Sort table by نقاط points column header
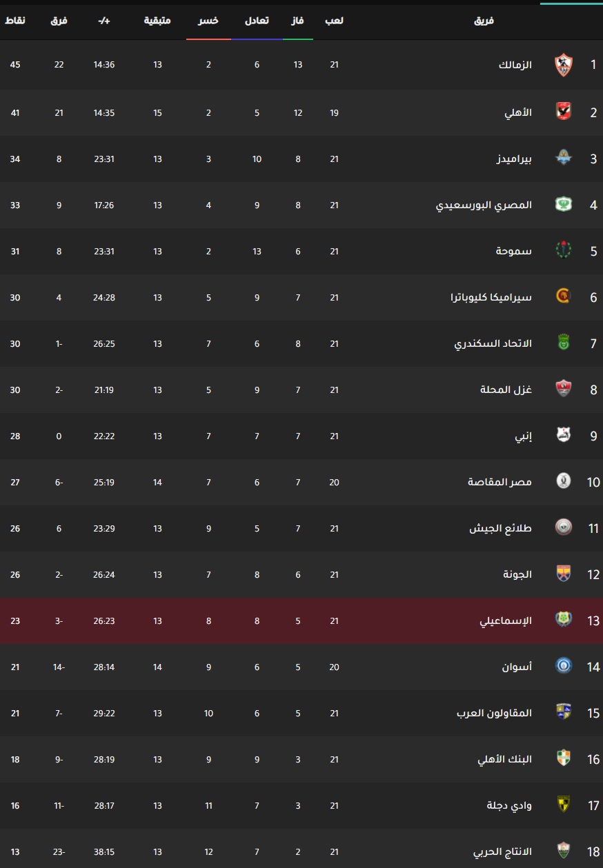 pyautogui.click(x=16, y=21)
